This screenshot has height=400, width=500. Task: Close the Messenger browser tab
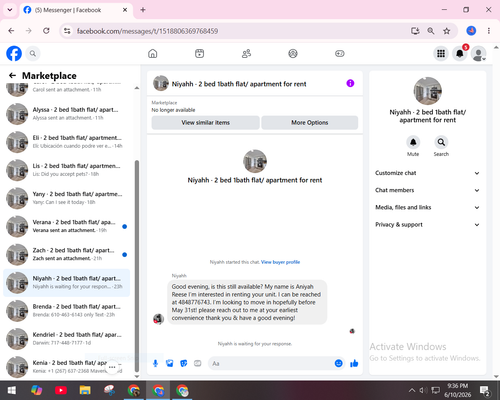[x=125, y=10]
